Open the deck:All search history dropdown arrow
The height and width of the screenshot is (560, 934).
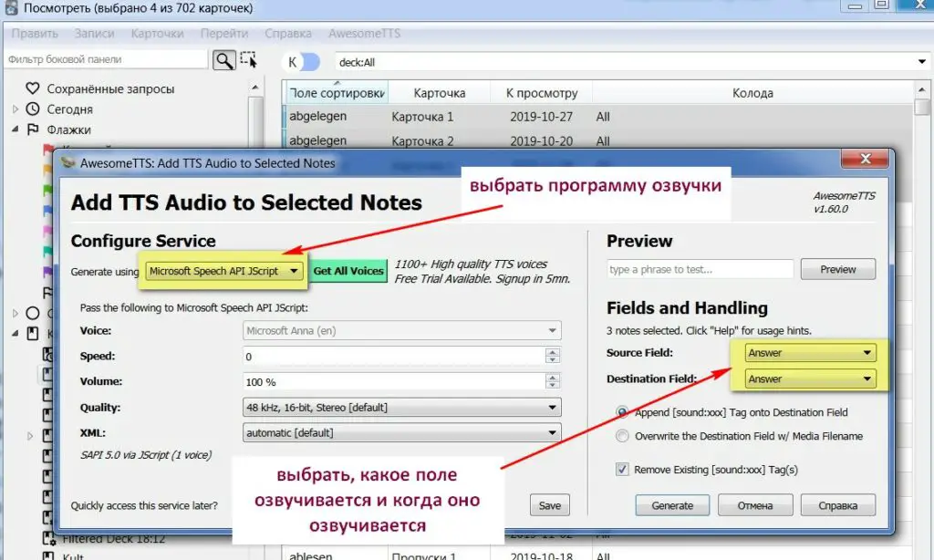pos(921,62)
